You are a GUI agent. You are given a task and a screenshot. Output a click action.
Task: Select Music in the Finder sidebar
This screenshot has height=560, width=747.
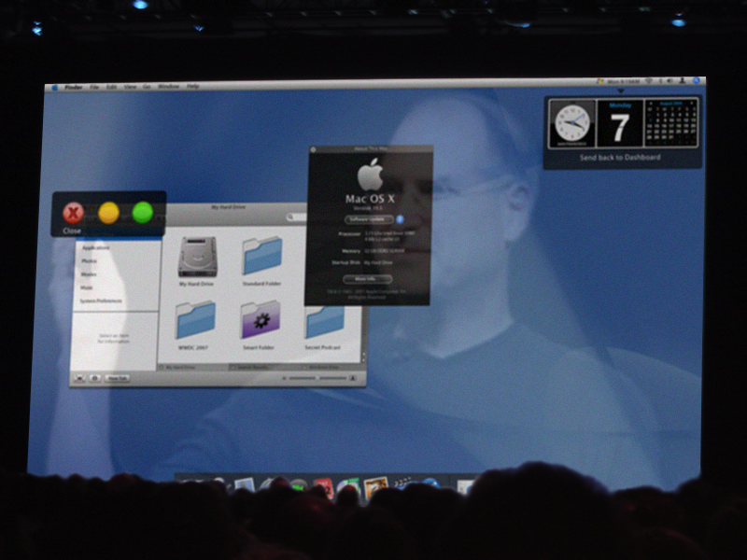(86, 287)
